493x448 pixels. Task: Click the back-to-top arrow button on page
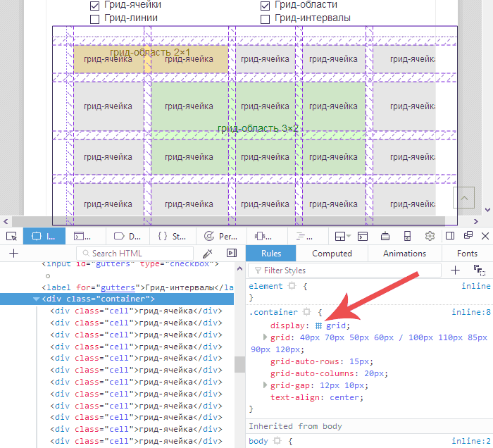(463, 197)
